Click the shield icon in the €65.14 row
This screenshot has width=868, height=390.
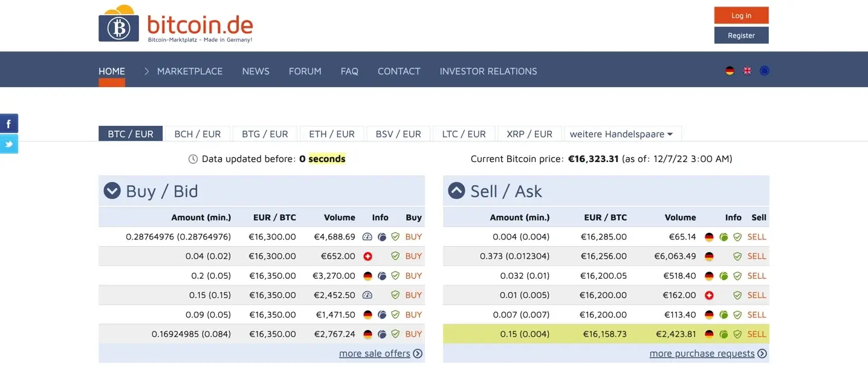[737, 237]
